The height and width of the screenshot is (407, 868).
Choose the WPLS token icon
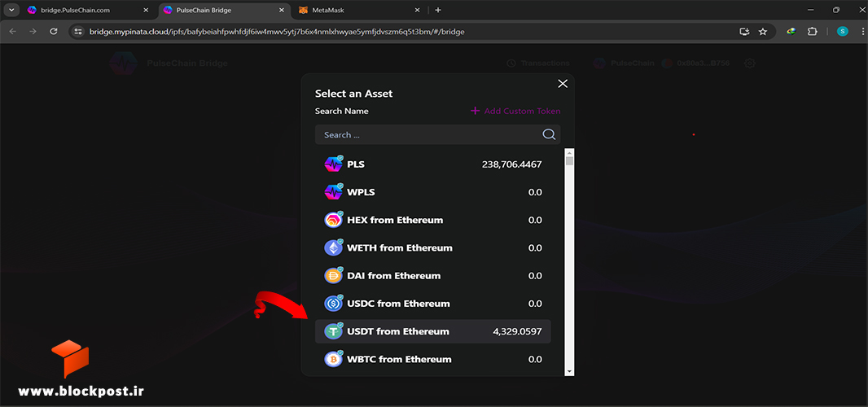click(x=333, y=192)
